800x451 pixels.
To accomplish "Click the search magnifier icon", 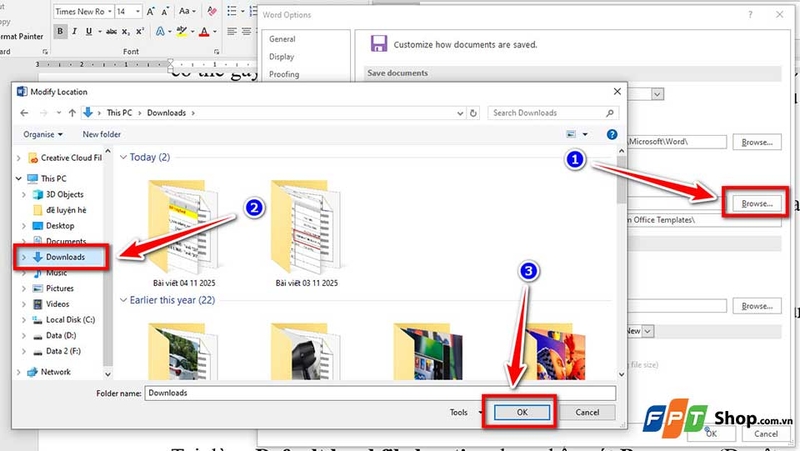I will coord(610,113).
